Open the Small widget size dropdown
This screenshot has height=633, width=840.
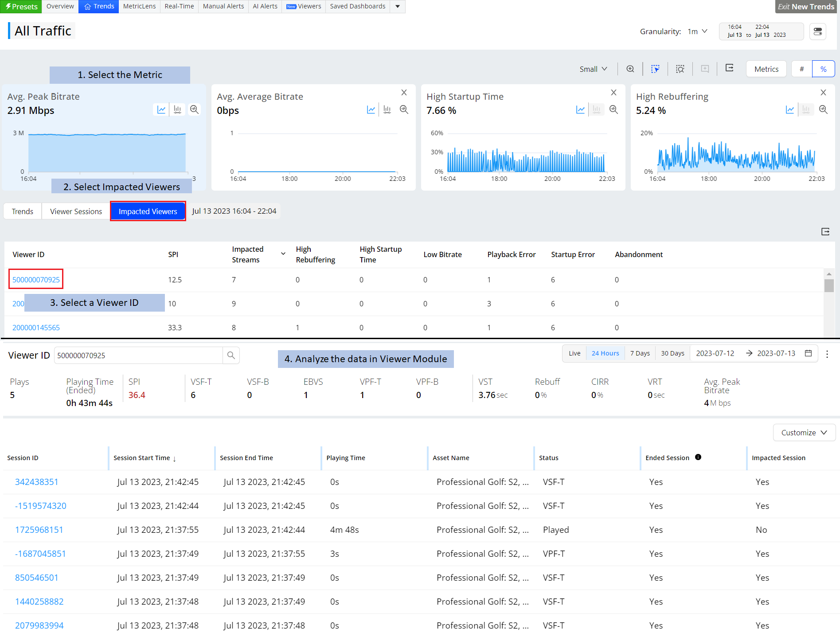[x=593, y=69]
